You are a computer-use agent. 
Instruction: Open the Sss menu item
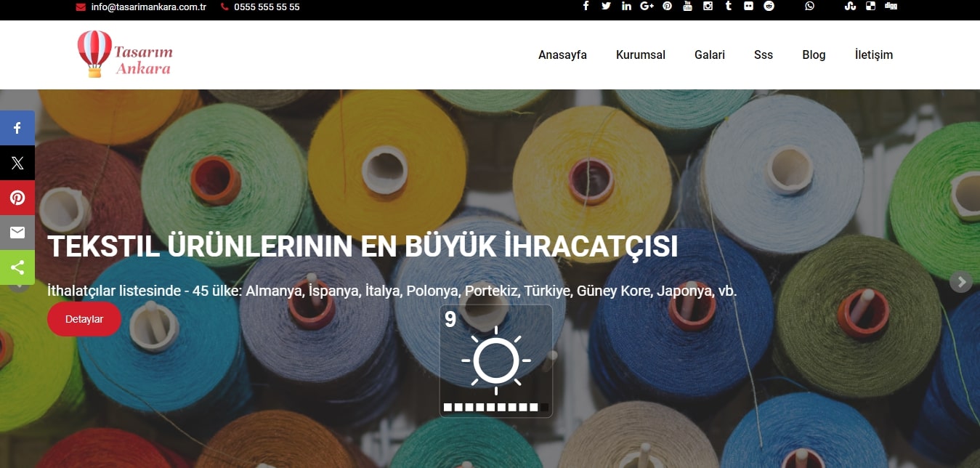click(764, 55)
